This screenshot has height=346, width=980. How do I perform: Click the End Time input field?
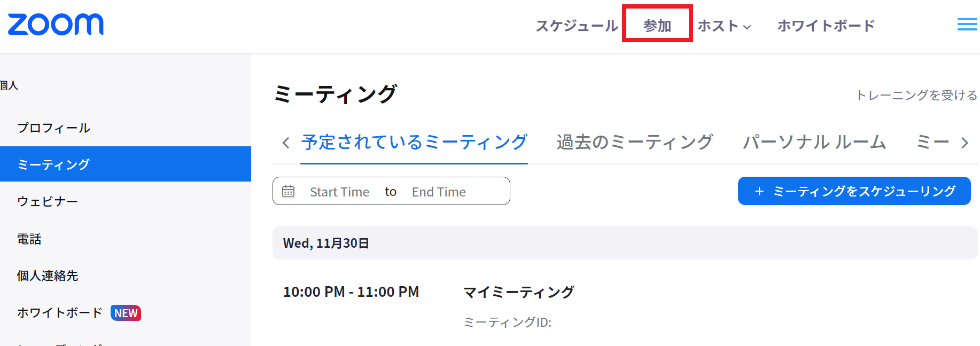pyautogui.click(x=439, y=192)
